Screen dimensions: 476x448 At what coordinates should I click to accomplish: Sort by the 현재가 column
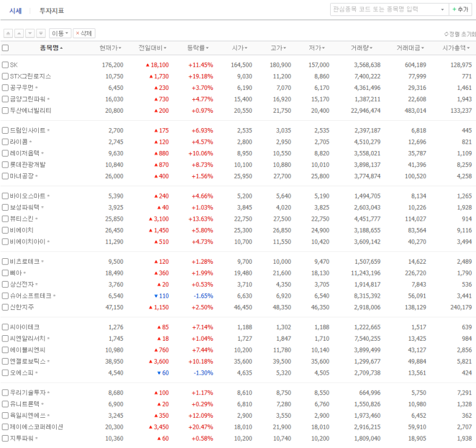pos(110,48)
